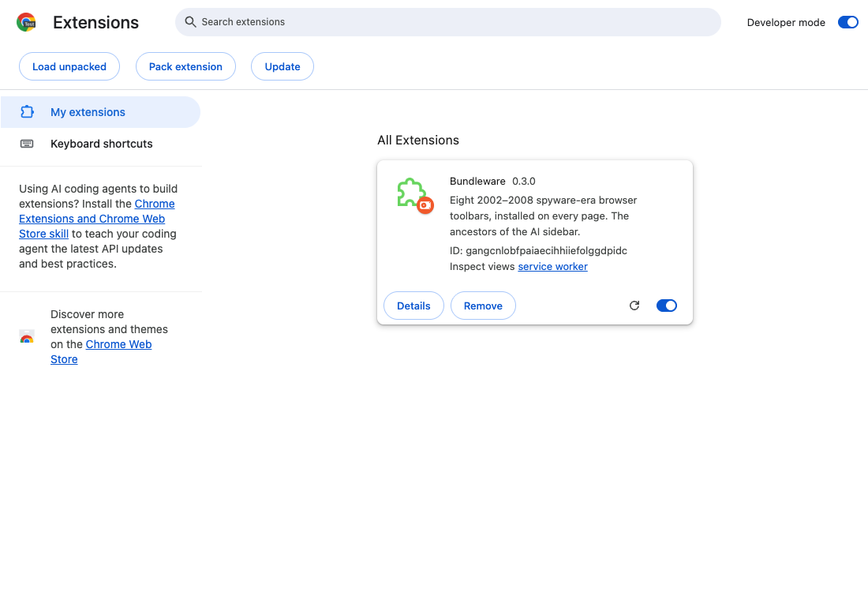
Task: Click Pack extension button
Action: point(185,66)
